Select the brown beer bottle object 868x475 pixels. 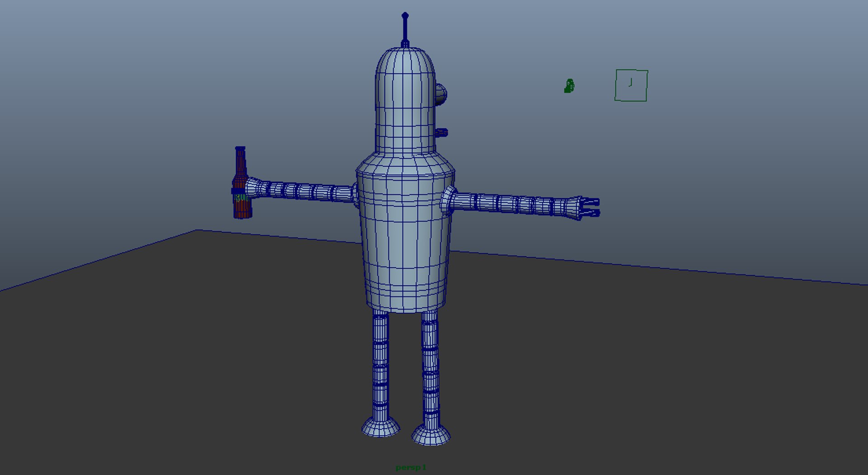point(241,183)
